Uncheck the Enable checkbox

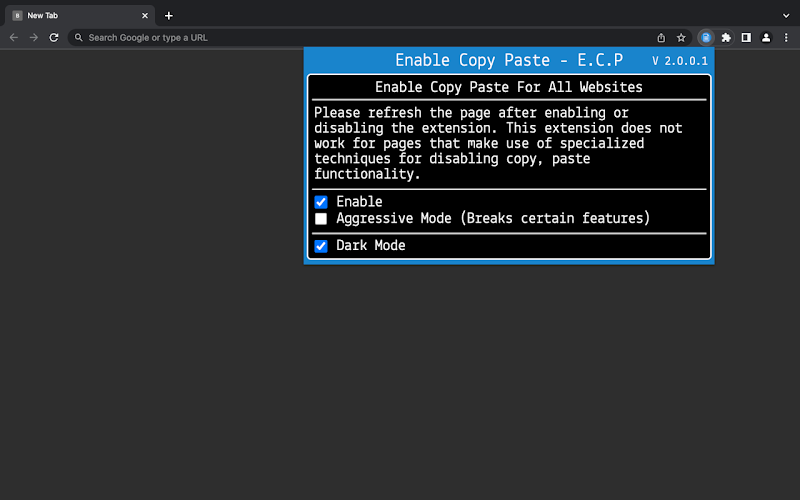[x=321, y=202]
